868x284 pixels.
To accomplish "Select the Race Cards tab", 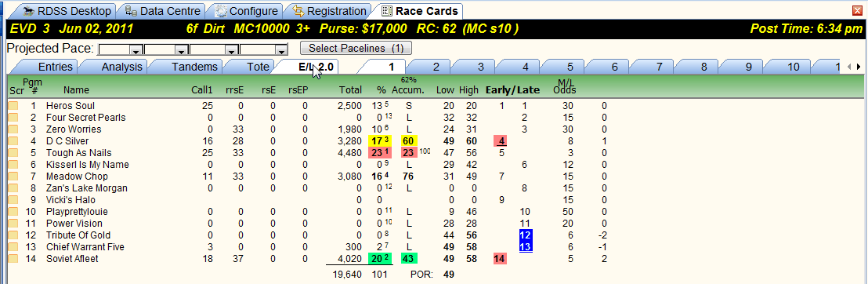I will click(419, 11).
